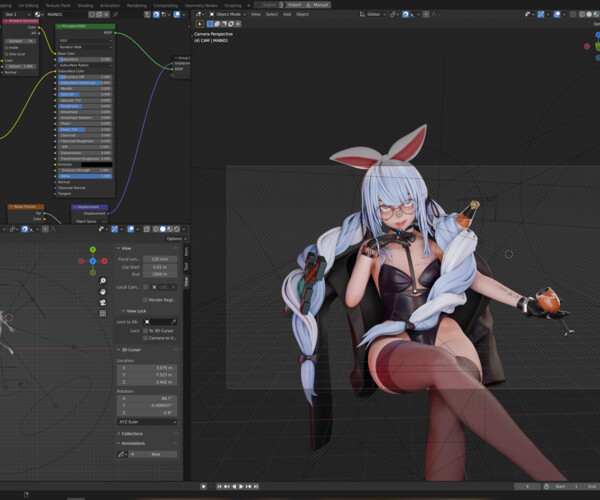The height and width of the screenshot is (500, 600).
Task: Click the fake user shield for material MAIN01
Action: point(92,15)
